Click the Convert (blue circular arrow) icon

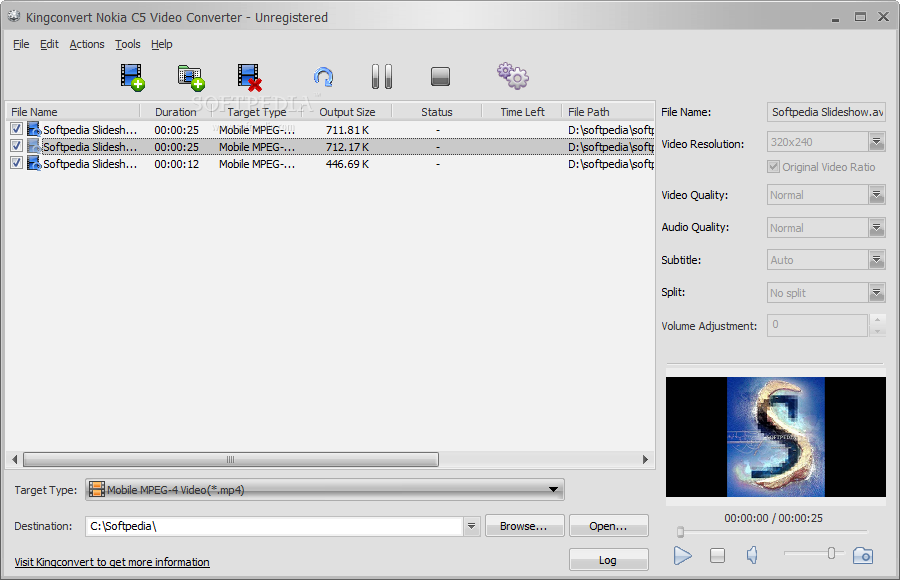(324, 77)
